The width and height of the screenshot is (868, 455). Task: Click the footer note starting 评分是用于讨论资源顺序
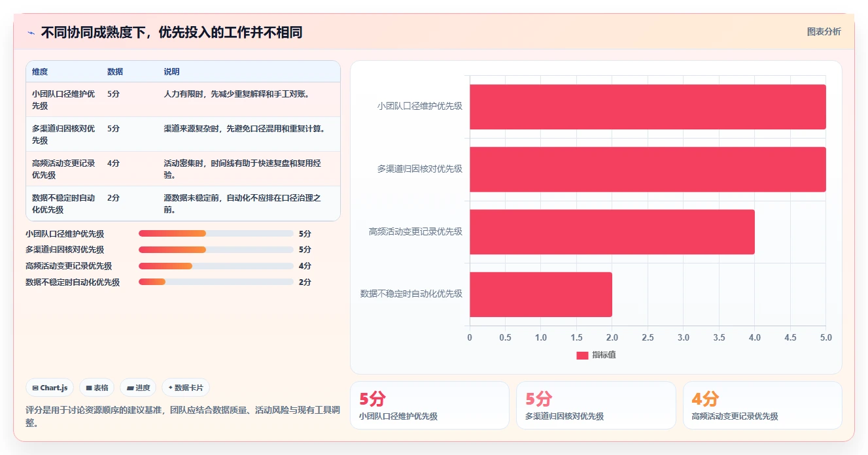(x=182, y=416)
